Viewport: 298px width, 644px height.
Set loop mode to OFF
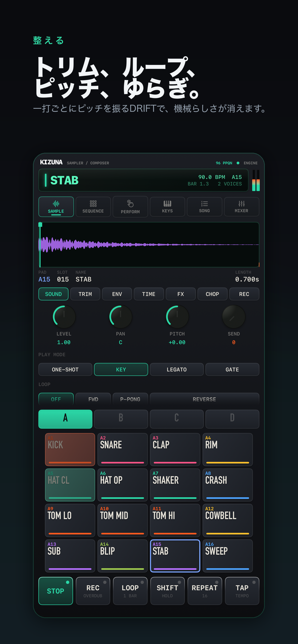click(x=56, y=399)
